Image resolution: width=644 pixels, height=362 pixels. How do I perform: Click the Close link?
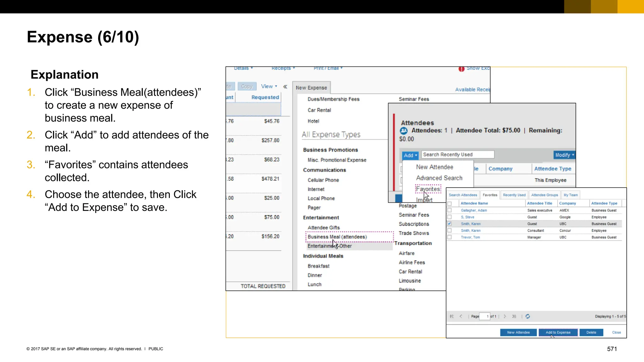click(616, 332)
